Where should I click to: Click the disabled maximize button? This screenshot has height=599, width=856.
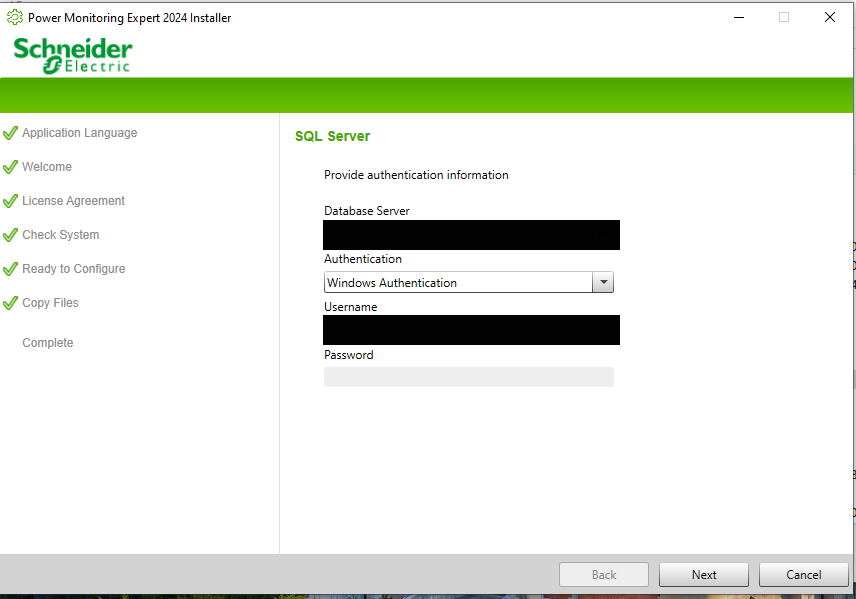pos(784,17)
